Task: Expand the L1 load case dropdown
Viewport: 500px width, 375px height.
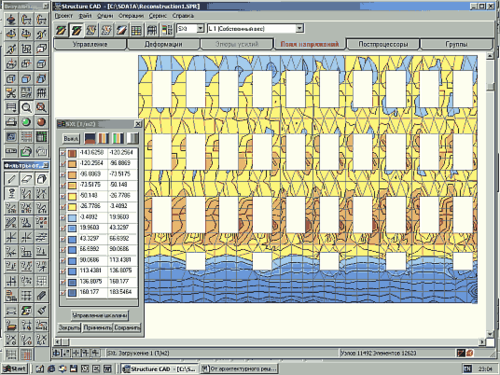Action: (299, 29)
